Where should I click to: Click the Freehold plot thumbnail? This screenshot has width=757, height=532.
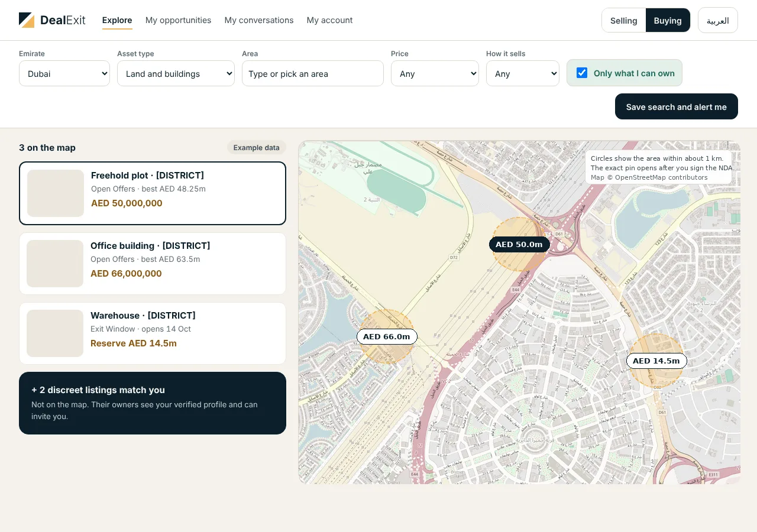(x=56, y=193)
